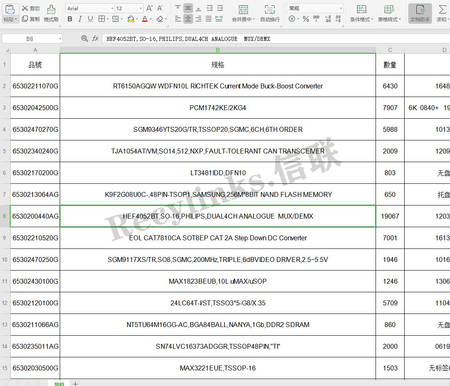The image size is (450, 386).
Task: Click the eraser clear formatting icon
Action: coord(160,19)
